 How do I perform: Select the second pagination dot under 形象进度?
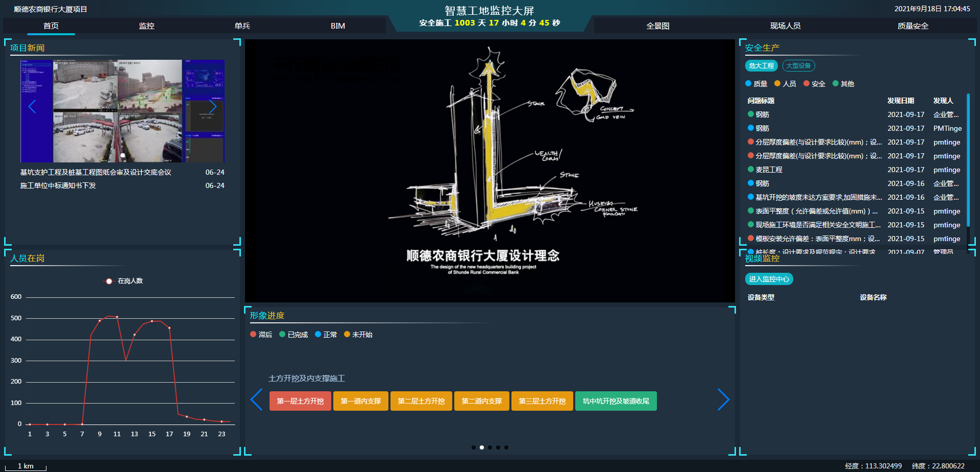click(x=482, y=447)
